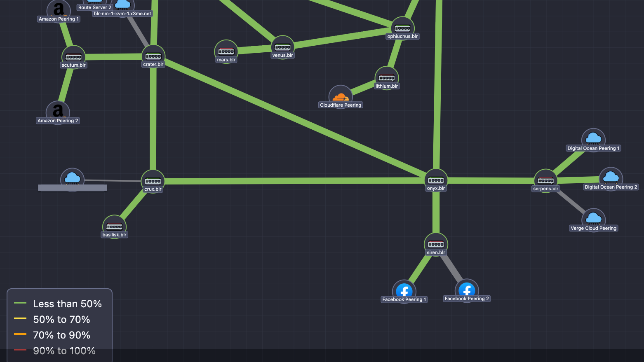This screenshot has height=362, width=644.
Task: Toggle the 90% to 100% legend entry
Action: click(64, 350)
